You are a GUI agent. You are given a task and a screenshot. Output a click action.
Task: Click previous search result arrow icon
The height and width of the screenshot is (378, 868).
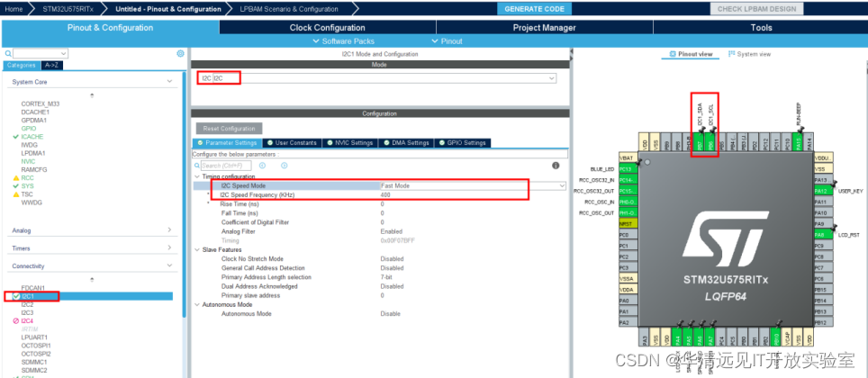(x=262, y=166)
